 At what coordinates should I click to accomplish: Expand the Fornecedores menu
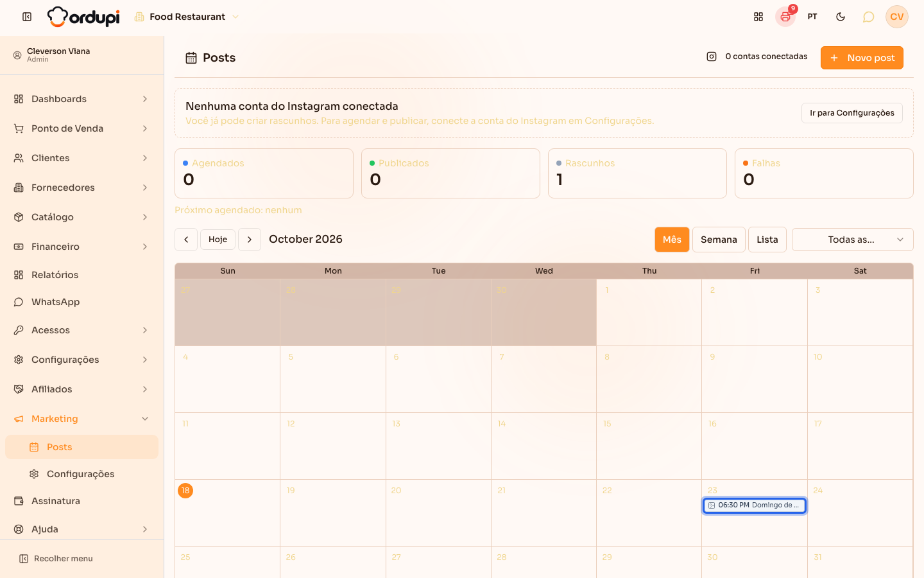coord(81,188)
